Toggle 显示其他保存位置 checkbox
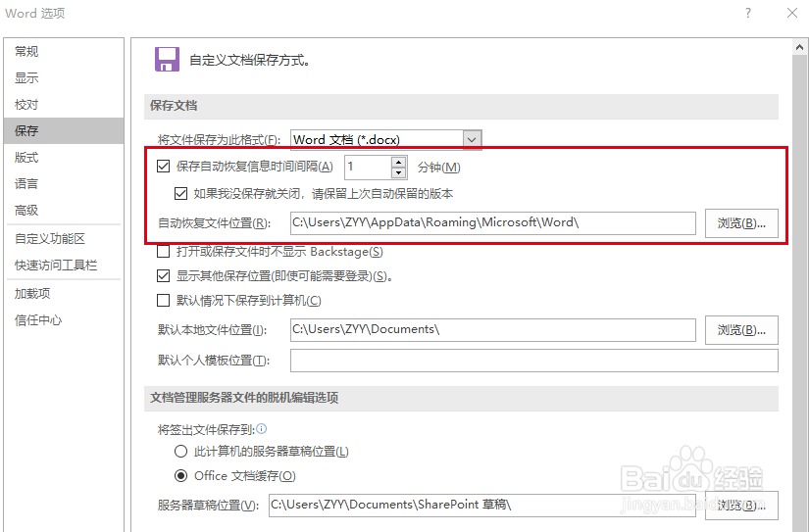Viewport: 809px width, 532px height. (x=163, y=275)
